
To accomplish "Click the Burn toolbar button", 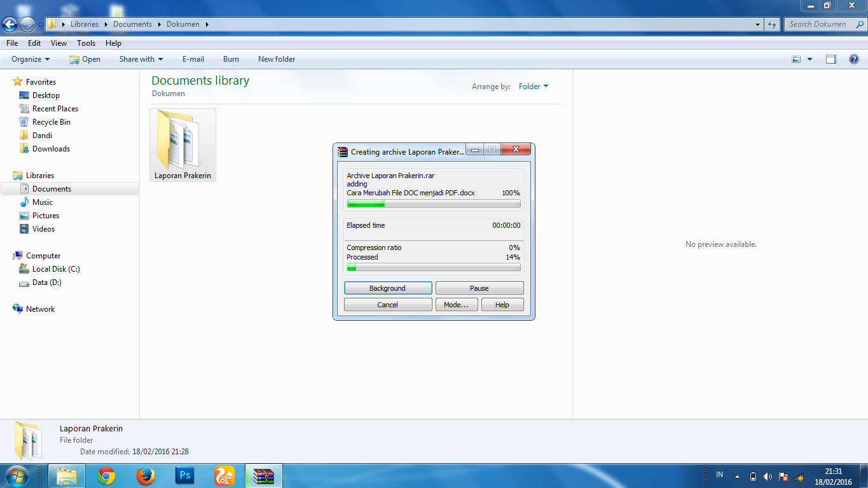I will click(x=231, y=59).
